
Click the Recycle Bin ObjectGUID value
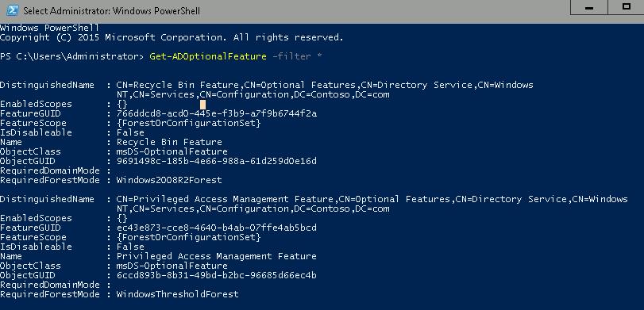point(217,161)
